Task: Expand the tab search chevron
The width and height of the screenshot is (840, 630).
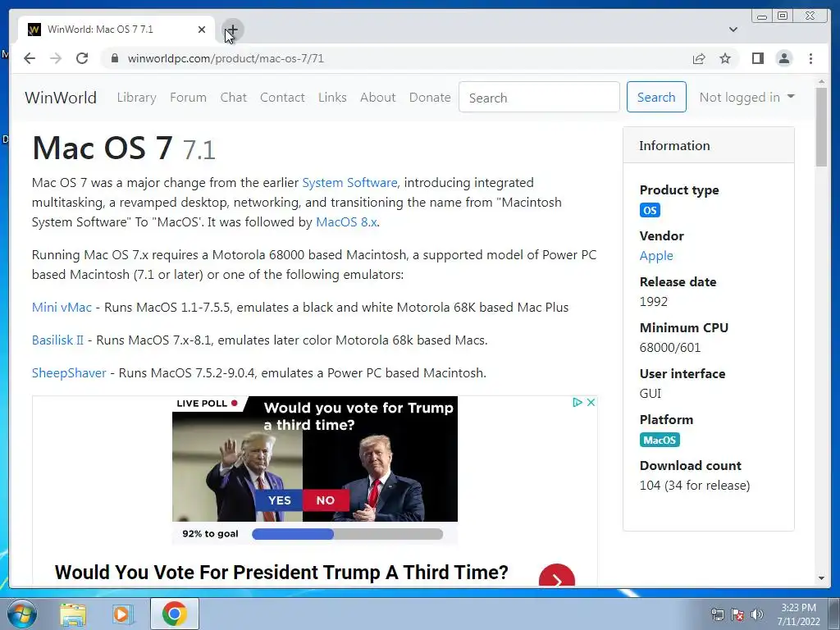Action: pos(733,30)
